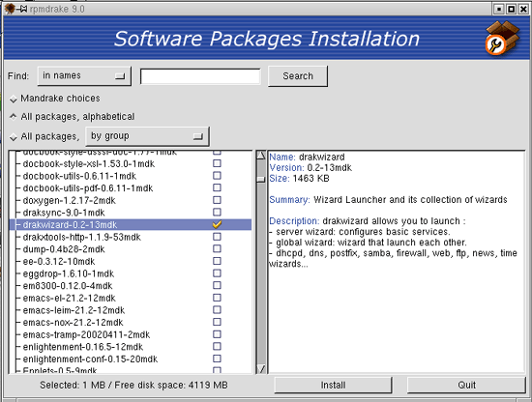Viewport: 532px width, 402px height.
Task: Check the draksync-9.0-1mdk checkbox
Action: coord(217,213)
